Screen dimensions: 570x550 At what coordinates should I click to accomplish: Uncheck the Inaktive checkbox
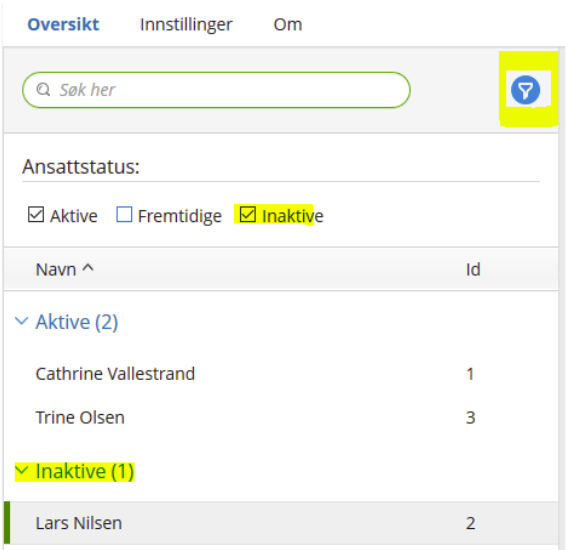pos(248,214)
